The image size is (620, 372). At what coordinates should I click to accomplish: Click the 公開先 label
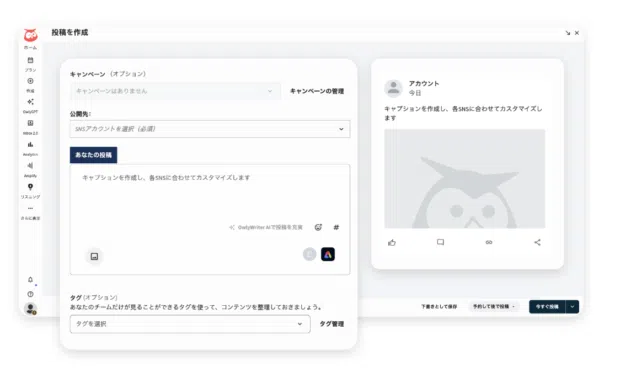pos(80,114)
